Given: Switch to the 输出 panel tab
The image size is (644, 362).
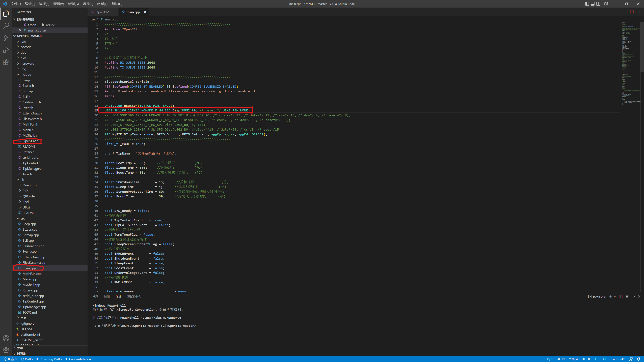Looking at the screenshot, I should click(107, 296).
